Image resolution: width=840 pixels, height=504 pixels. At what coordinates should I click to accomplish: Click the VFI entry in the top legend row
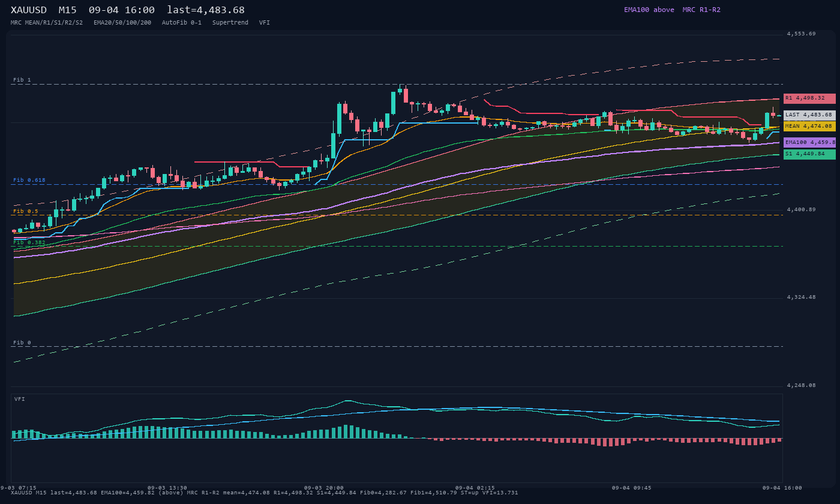[265, 23]
